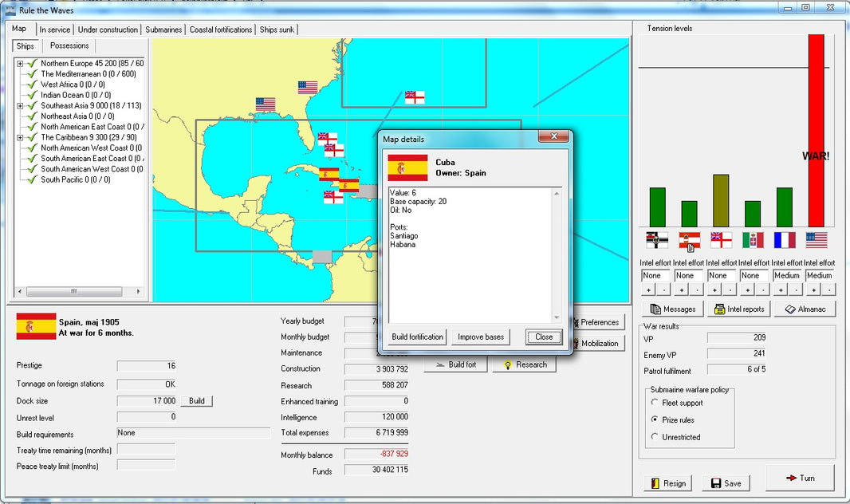Viewport: 850px width, 504px height.
Task: Enable Unrestricted submarine warfare
Action: 653,437
